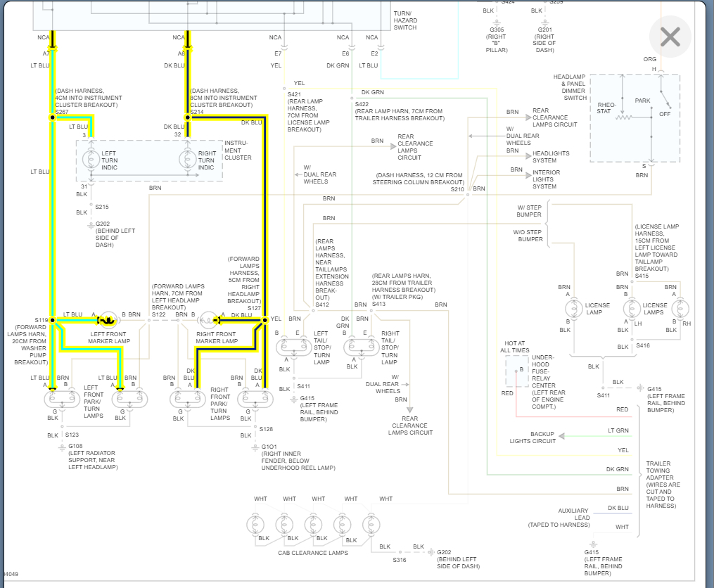Click the "HOT AT ALL TIMES" label
Image resolution: width=714 pixels, height=588 pixels.
coord(514,347)
